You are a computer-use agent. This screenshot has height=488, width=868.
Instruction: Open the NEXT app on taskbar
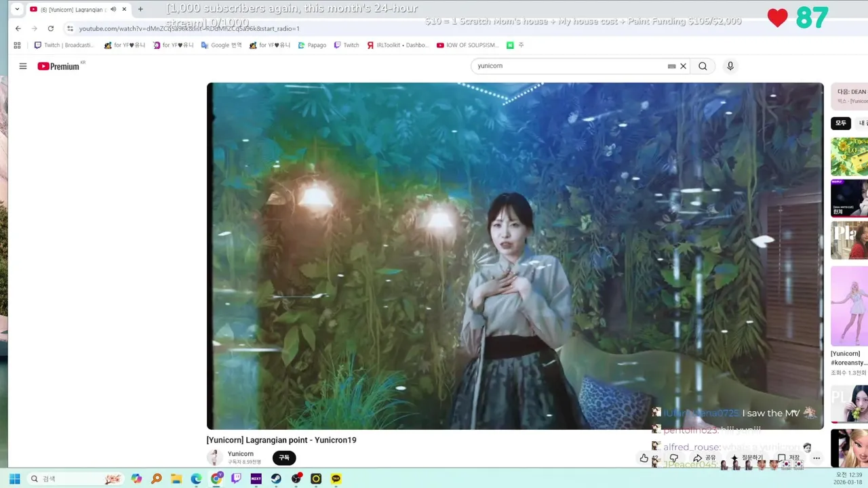[256, 479]
